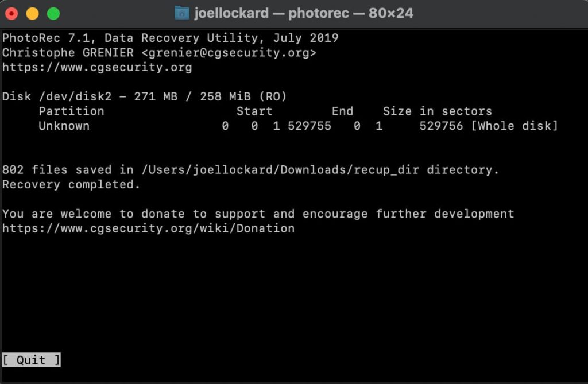This screenshot has width=588, height=384.
Task: Select the donation encouragement message text
Action: coord(258,214)
